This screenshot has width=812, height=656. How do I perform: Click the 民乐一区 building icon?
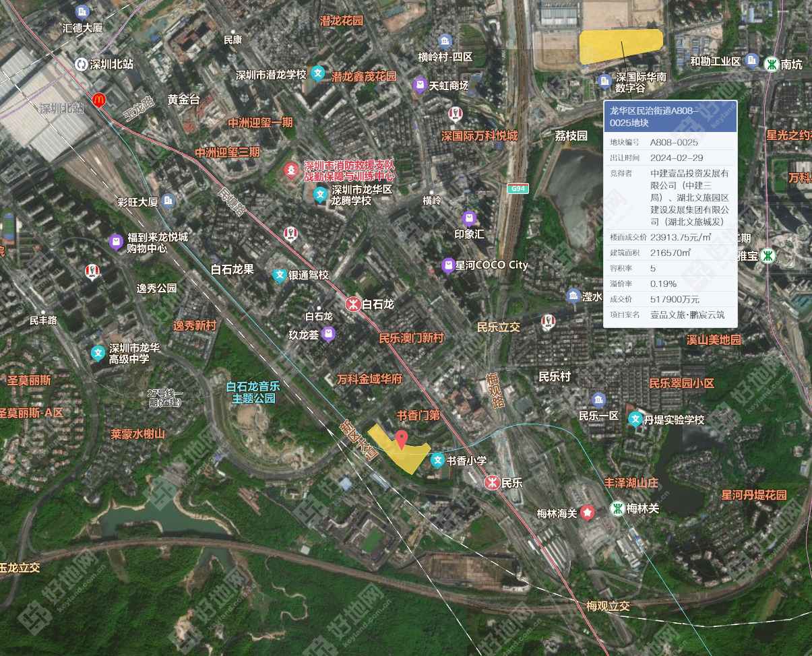pyautogui.click(x=598, y=400)
